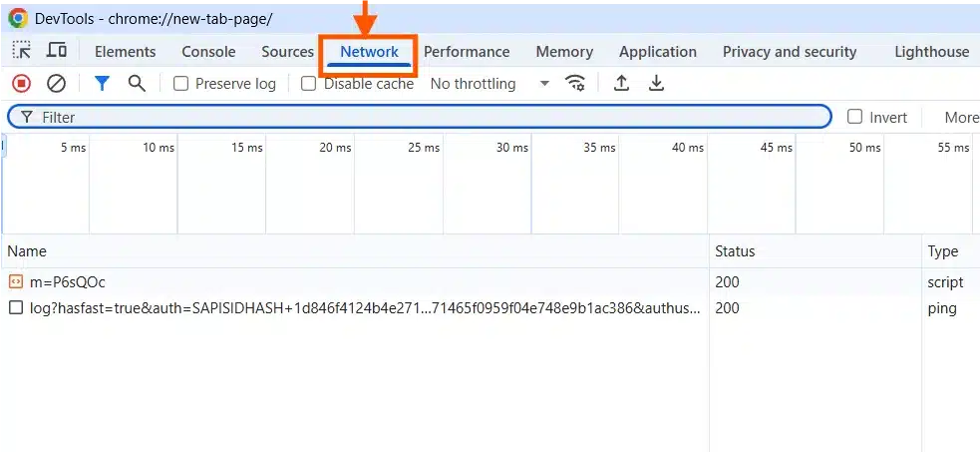Stop recording network log
The image size is (980, 452).
coord(21,83)
